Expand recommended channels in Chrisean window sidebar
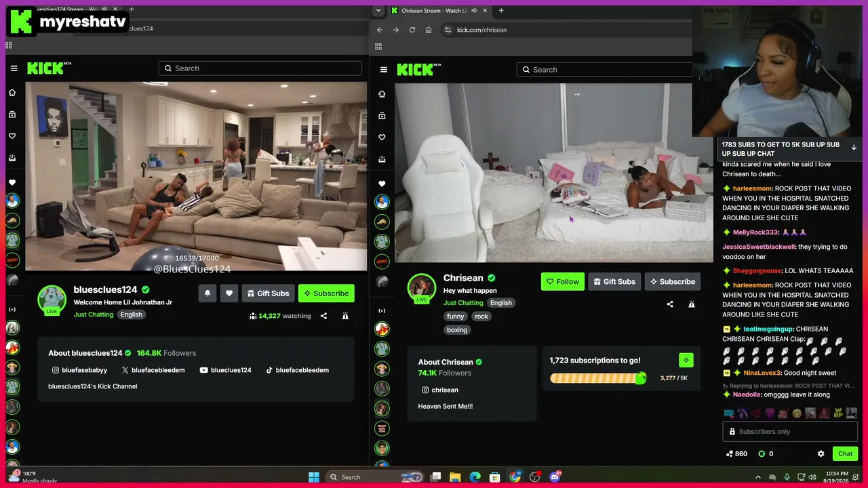This screenshot has width=868, height=488. click(382, 310)
